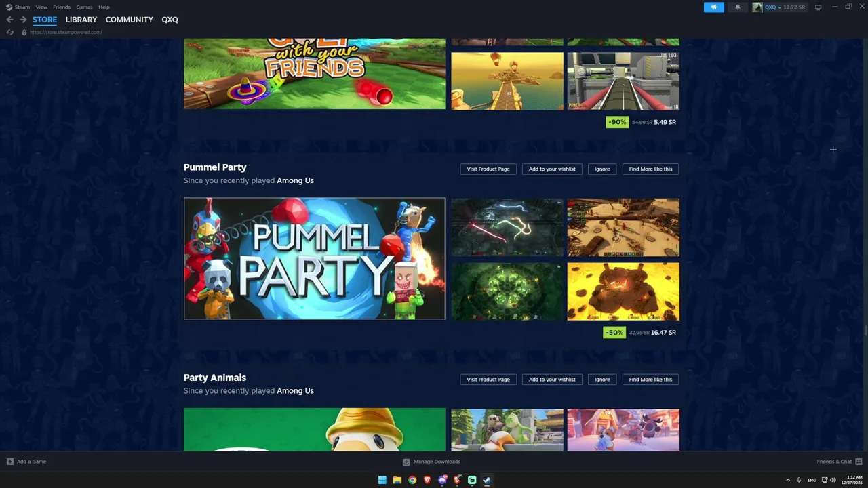Open Party Animals forest screenshot
Viewport: 868px width, 488px height.
[x=507, y=430]
